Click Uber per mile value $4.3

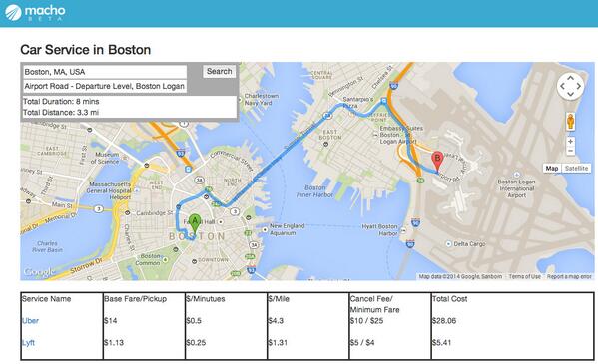coord(275,321)
